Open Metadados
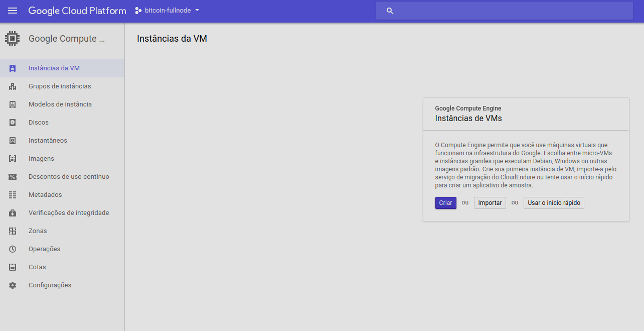 (62, 195)
